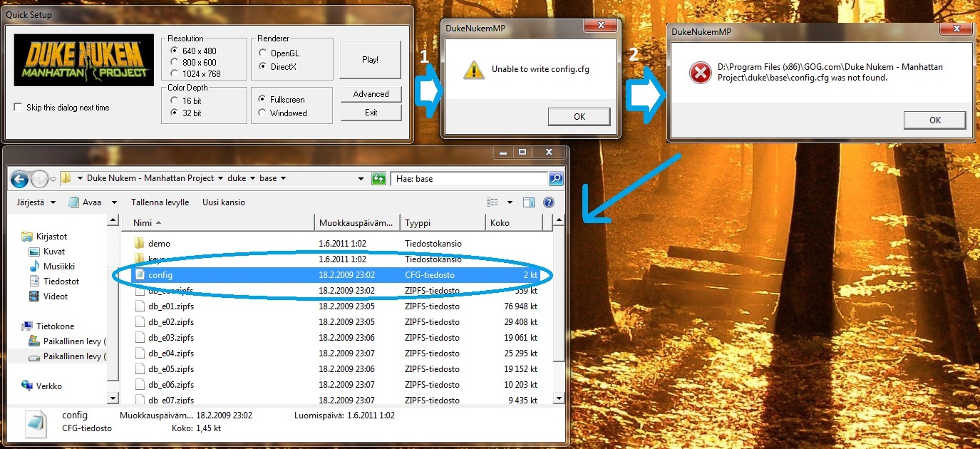The image size is (980, 449).
Task: Expand dropdown after 'base' breadcrumb
Action: pos(284,178)
